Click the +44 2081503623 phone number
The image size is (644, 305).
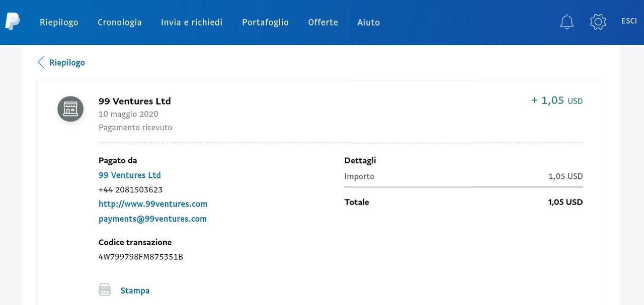[x=130, y=190]
